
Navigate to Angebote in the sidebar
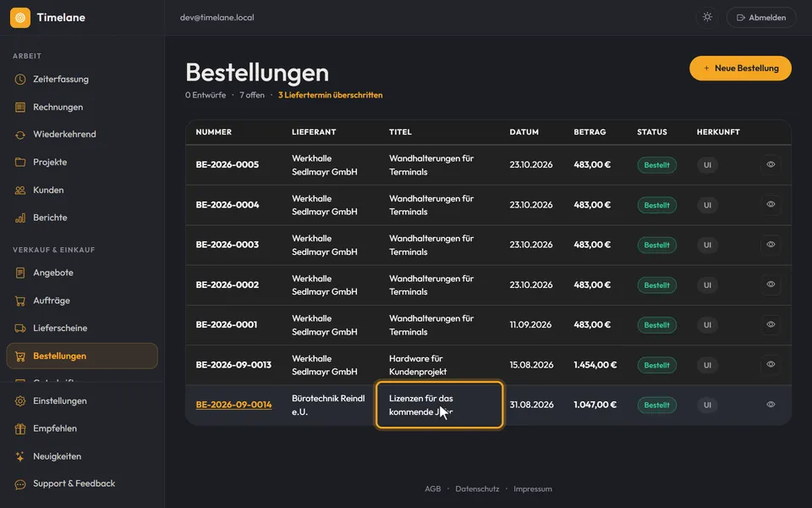(x=82, y=273)
